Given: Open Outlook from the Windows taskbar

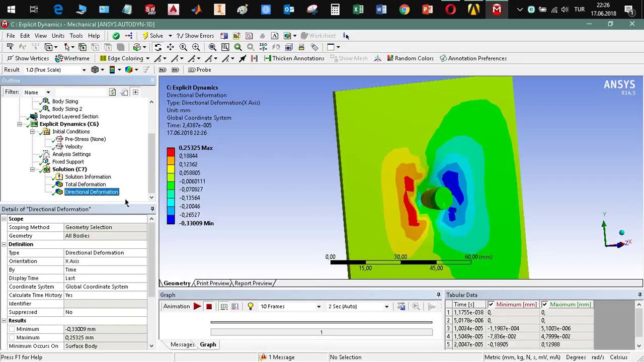Looking at the screenshot, I should tap(289, 9).
